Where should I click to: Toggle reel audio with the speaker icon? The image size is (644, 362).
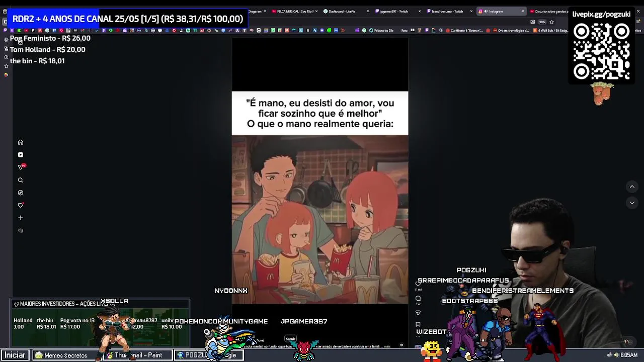coord(401,345)
